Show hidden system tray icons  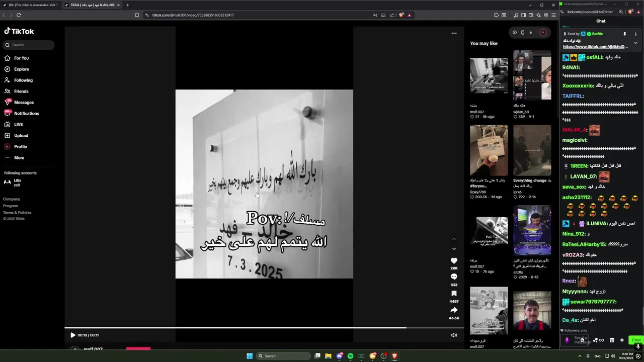point(580,356)
